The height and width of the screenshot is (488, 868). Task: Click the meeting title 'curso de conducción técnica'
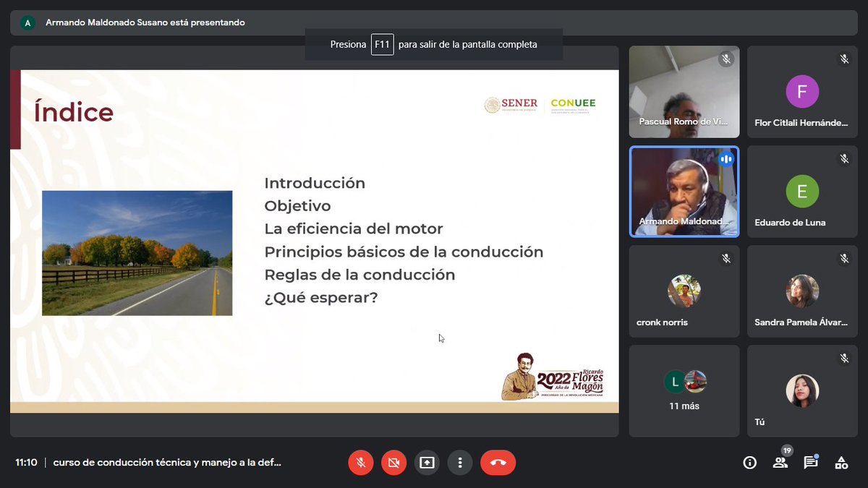point(167,463)
